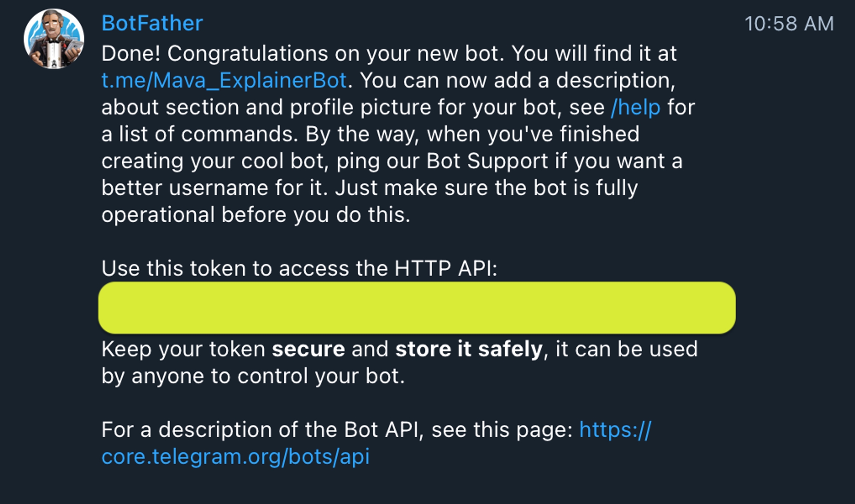Screen dimensions: 855x504
Task: Click the bold word "secure"
Action: pos(308,349)
